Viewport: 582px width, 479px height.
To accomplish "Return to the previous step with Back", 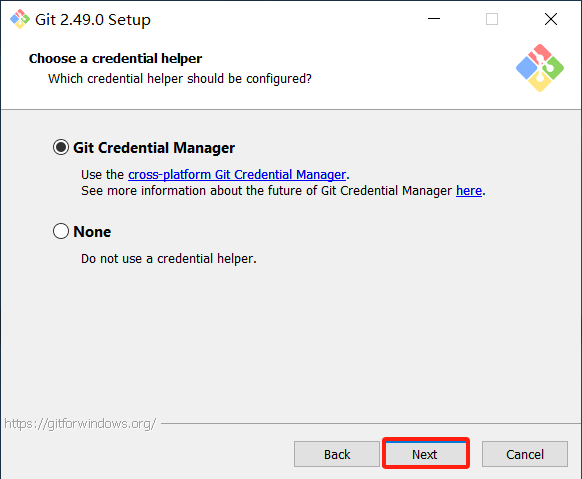I will (337, 454).
